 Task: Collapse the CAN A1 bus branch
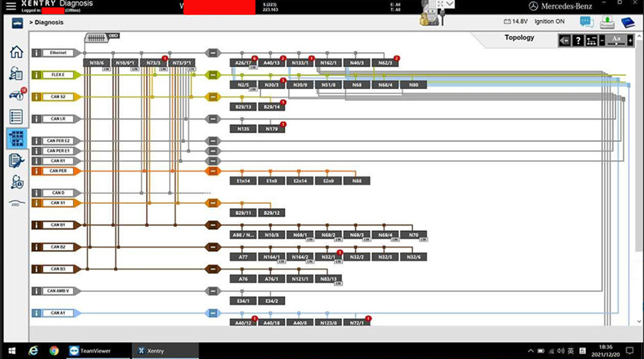[213, 313]
